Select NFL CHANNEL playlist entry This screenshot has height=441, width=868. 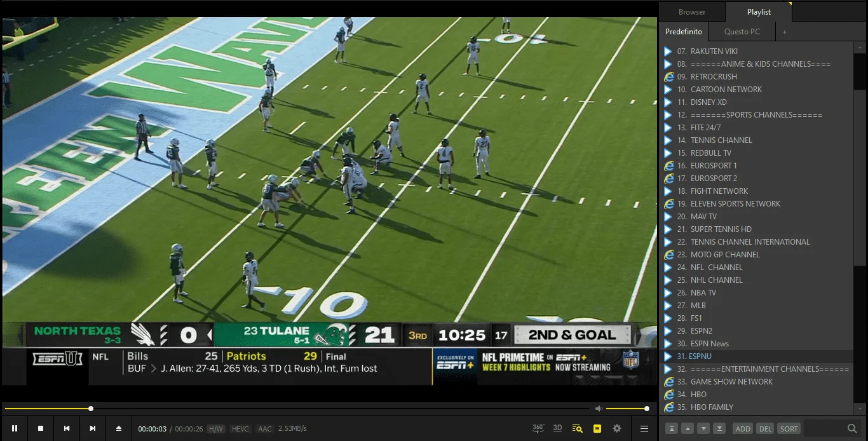click(756, 267)
